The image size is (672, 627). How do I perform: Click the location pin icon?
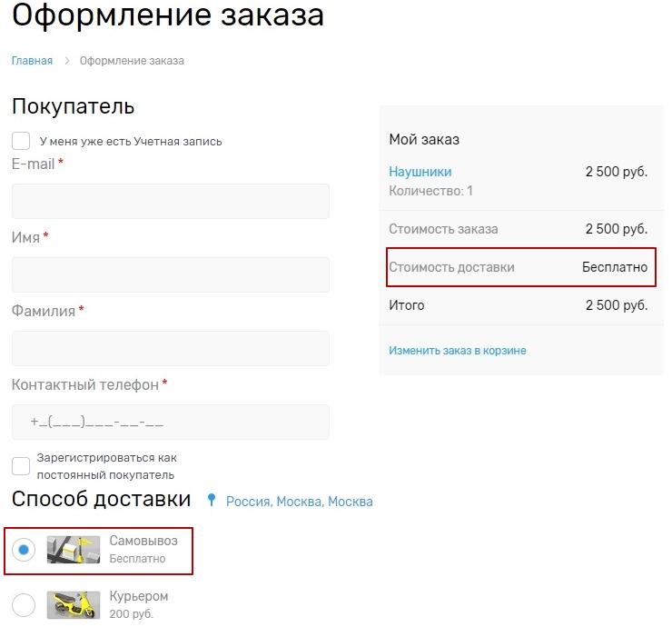[212, 501]
